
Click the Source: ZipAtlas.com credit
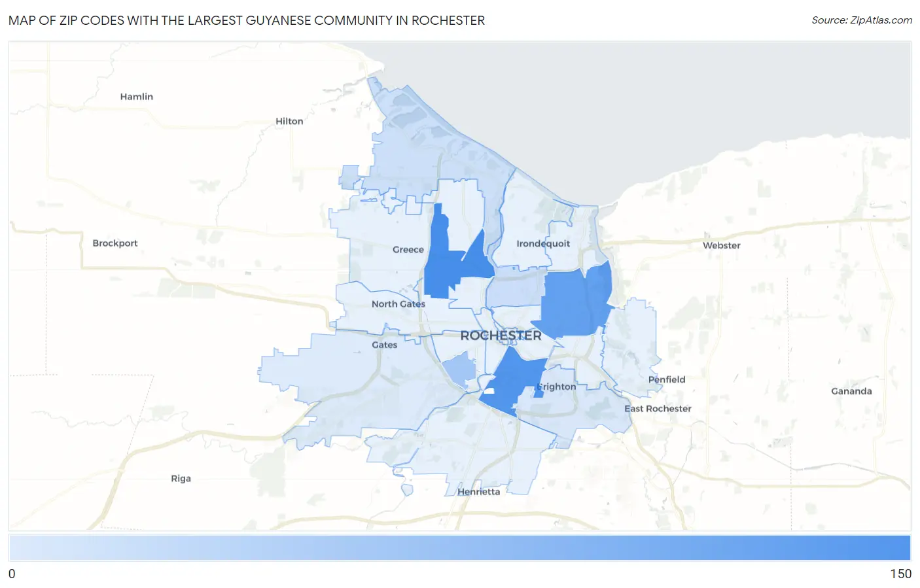click(862, 20)
